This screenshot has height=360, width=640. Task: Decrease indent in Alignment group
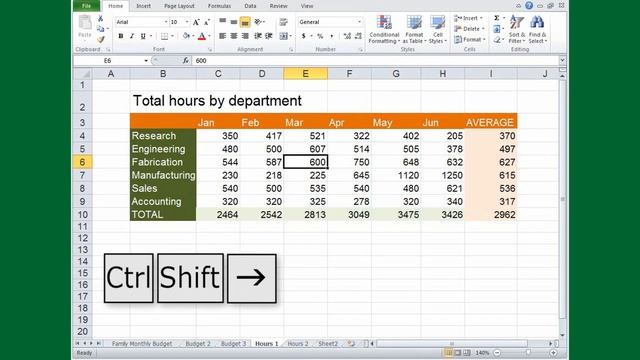pos(258,36)
